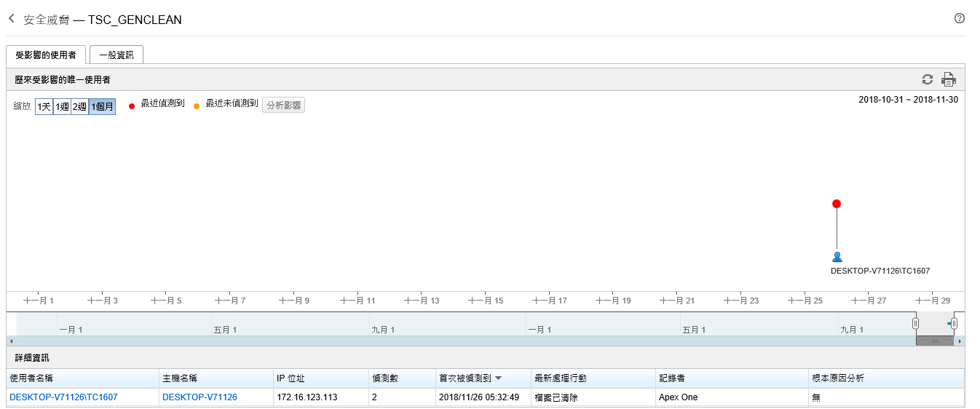
Task: Select the 2週 zoom option
Action: (x=79, y=107)
